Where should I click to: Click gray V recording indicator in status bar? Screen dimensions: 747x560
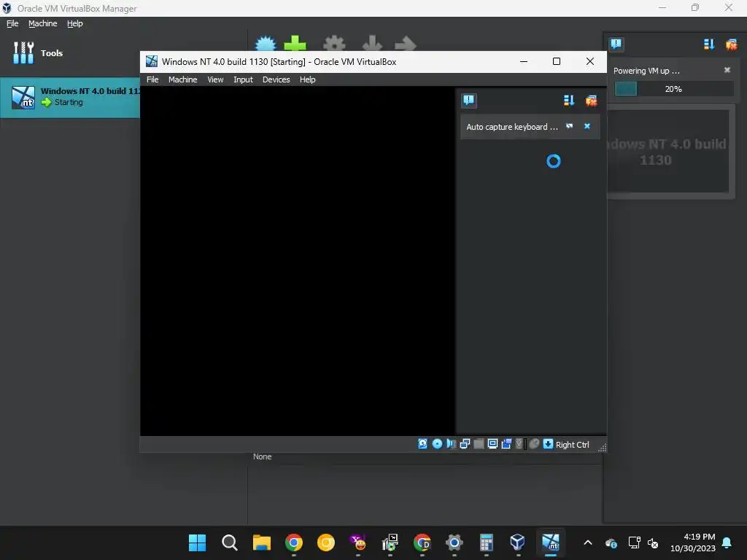pyautogui.click(x=519, y=444)
